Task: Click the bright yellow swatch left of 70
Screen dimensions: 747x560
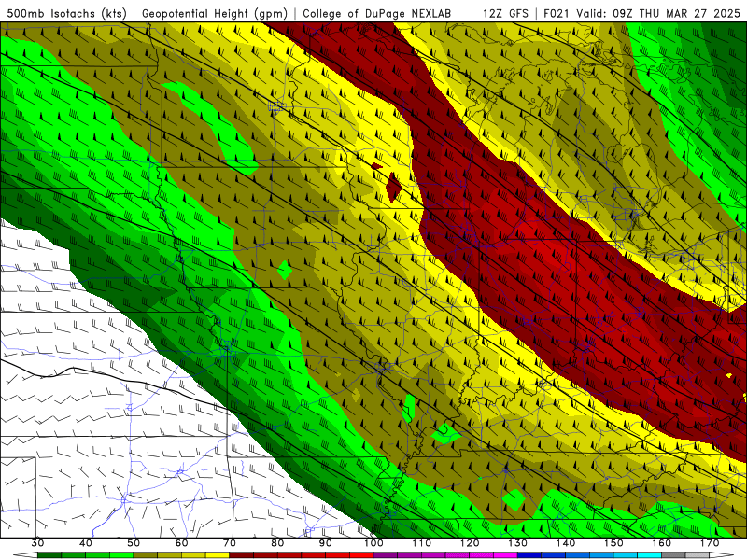Action: click(x=218, y=555)
